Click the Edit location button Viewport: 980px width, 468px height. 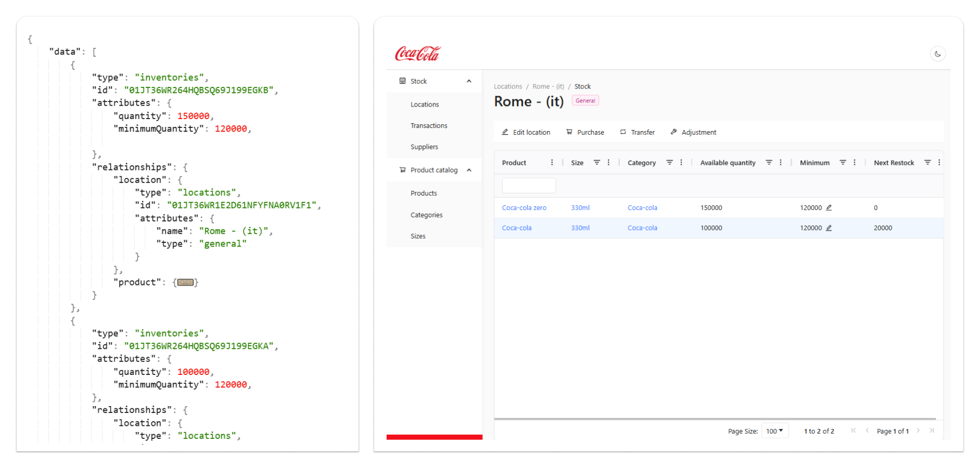526,132
